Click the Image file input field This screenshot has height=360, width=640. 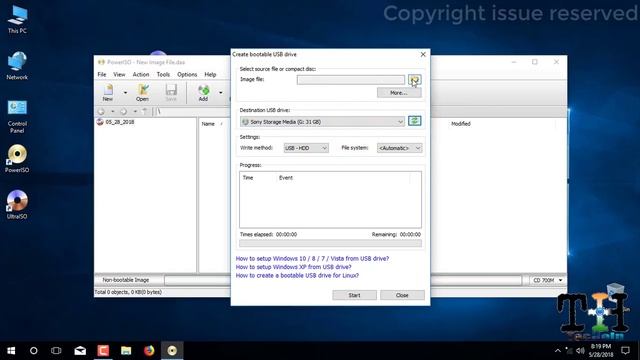351,80
